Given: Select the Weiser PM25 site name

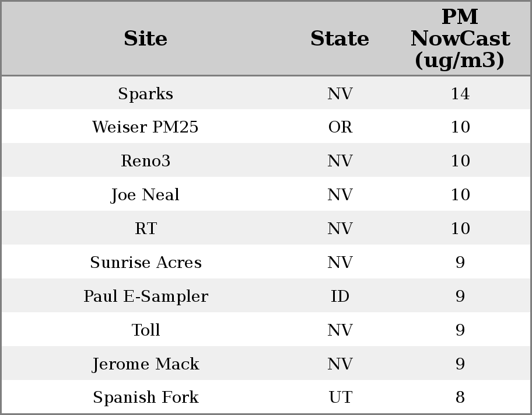Looking at the screenshot, I should [146, 127].
